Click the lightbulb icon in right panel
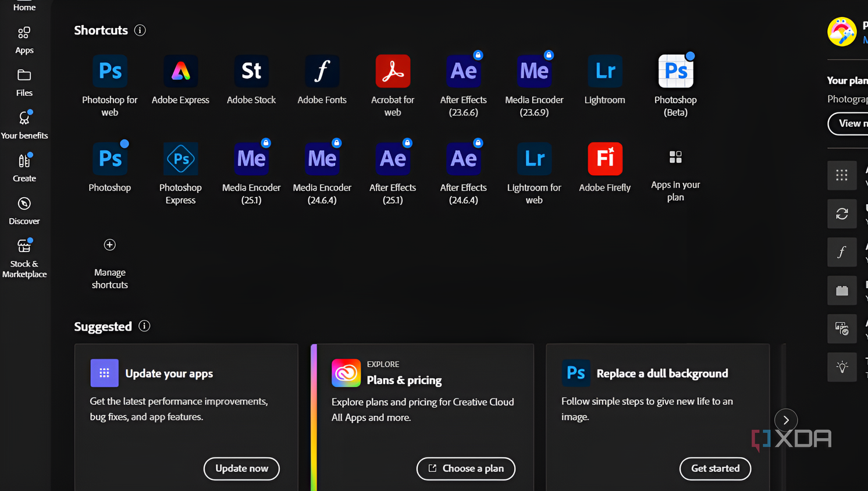The width and height of the screenshot is (868, 491). click(x=842, y=367)
